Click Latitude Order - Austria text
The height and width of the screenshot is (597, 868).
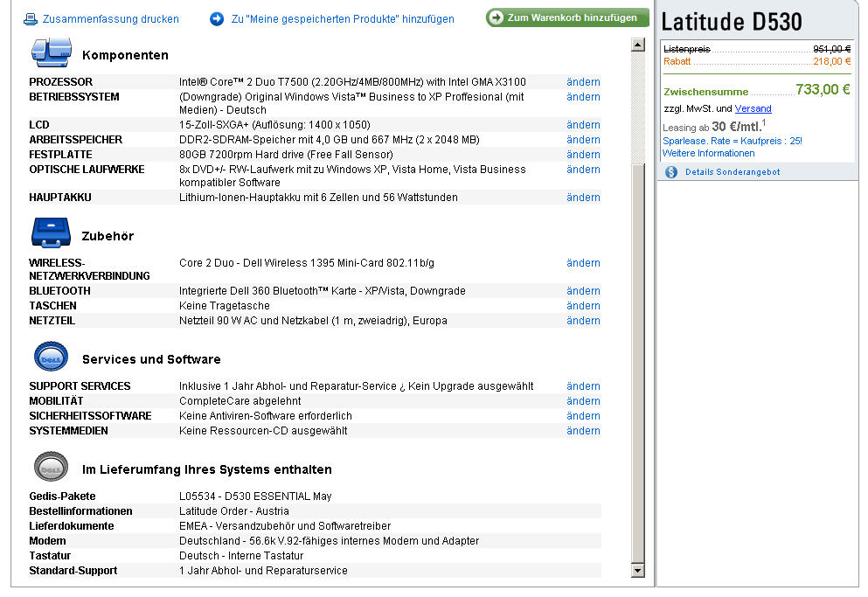[233, 511]
